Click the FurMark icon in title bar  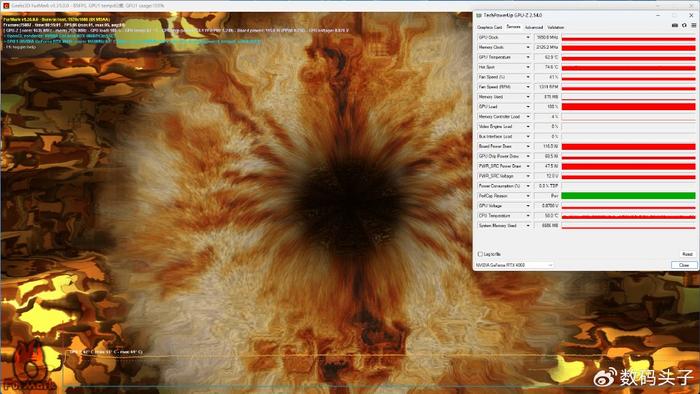(x=6, y=6)
